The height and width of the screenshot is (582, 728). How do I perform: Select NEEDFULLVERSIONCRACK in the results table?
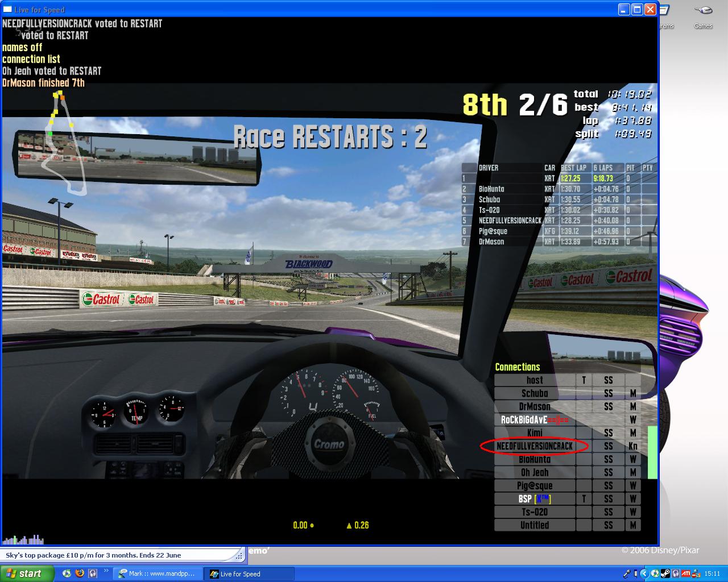(x=510, y=221)
